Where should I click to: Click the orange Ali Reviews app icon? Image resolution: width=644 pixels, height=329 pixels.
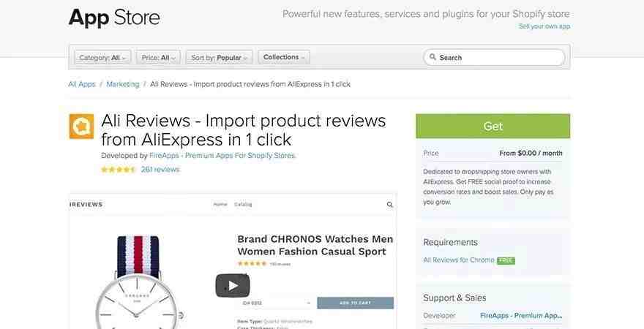point(81,126)
